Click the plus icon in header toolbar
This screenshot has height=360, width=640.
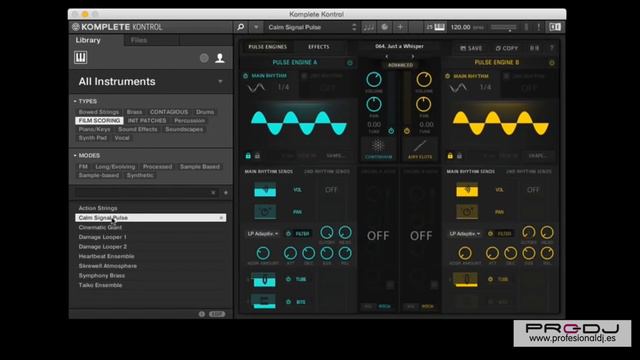pos(400,27)
